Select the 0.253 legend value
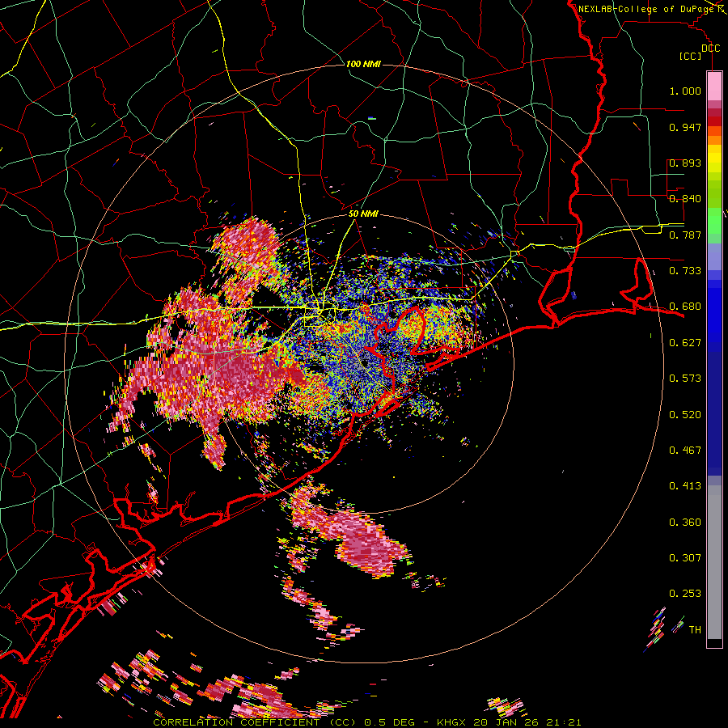Viewport: 728px width, 728px height. (x=685, y=594)
